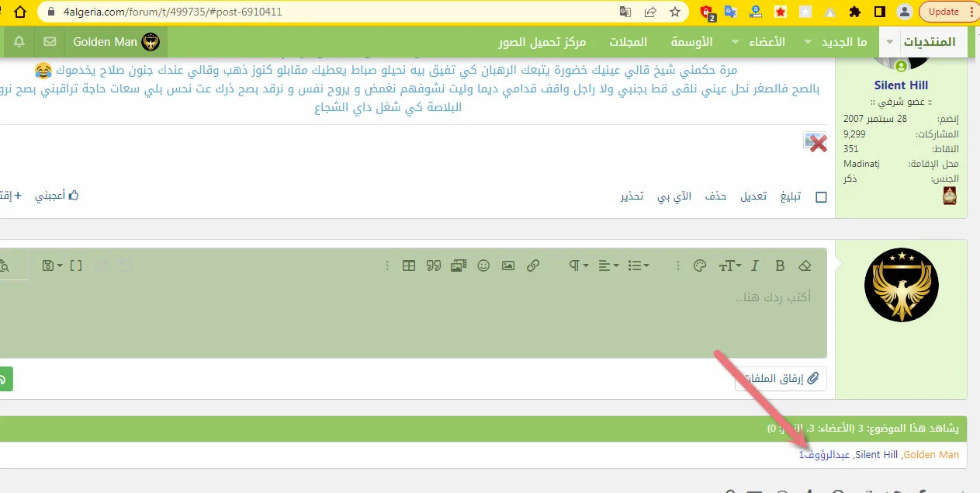Open the alerts bell icon
980x493 pixels.
click(x=19, y=42)
